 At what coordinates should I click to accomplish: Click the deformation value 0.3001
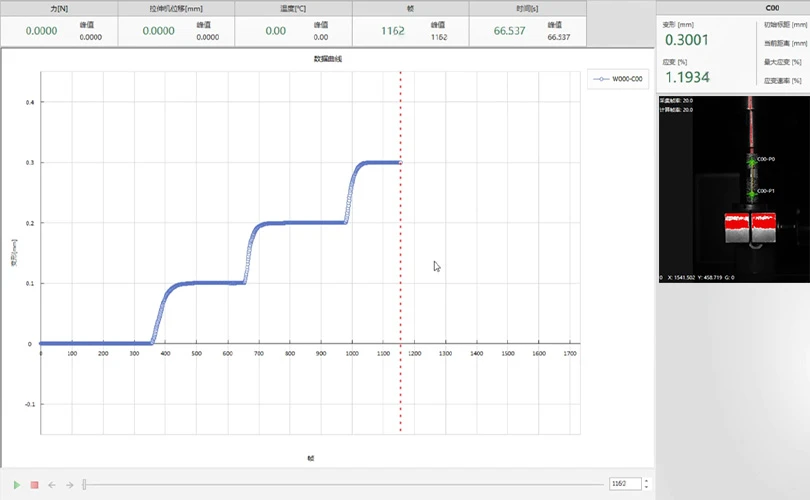click(687, 40)
